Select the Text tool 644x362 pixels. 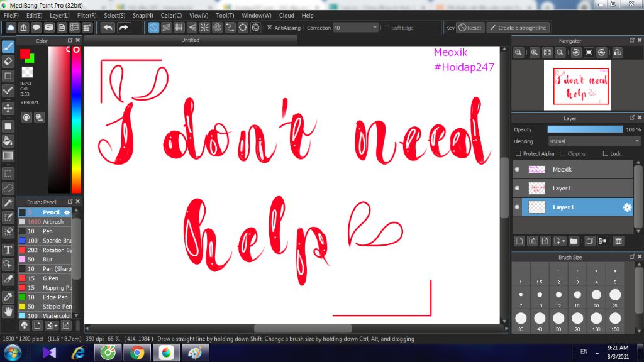(8, 250)
